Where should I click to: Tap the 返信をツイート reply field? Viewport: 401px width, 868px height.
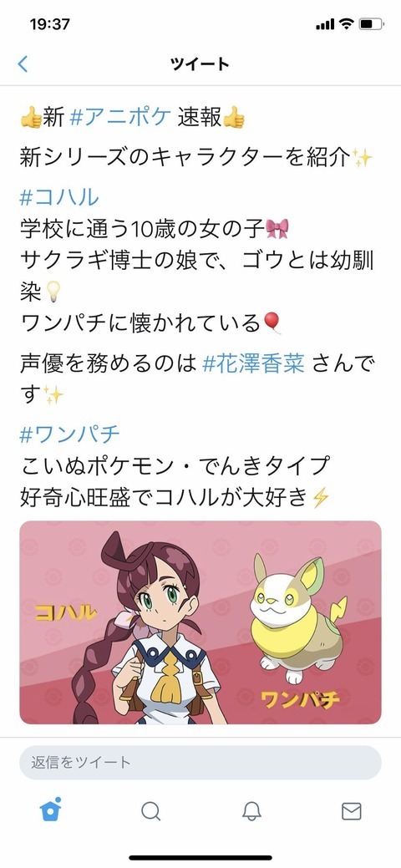[200, 762]
